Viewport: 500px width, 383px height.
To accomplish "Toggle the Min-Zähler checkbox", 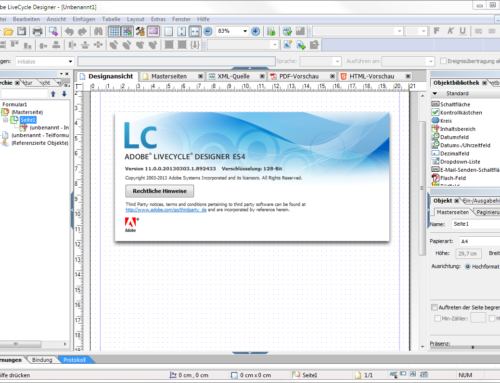I will pyautogui.click(x=437, y=318).
